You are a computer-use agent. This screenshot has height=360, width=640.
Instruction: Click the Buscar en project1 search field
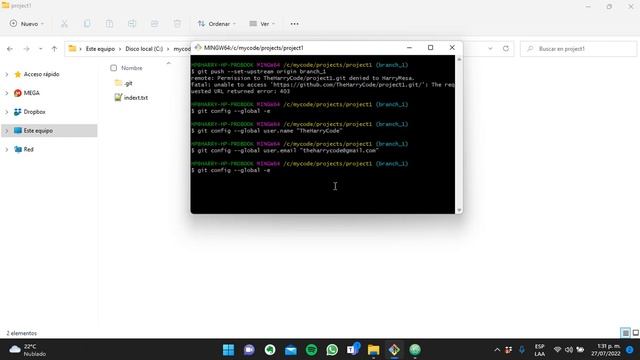[x=578, y=49]
